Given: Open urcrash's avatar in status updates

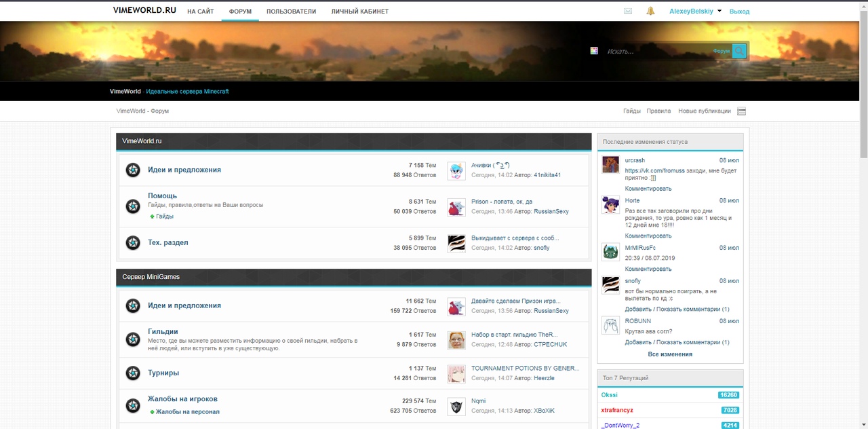Looking at the screenshot, I should click(610, 165).
